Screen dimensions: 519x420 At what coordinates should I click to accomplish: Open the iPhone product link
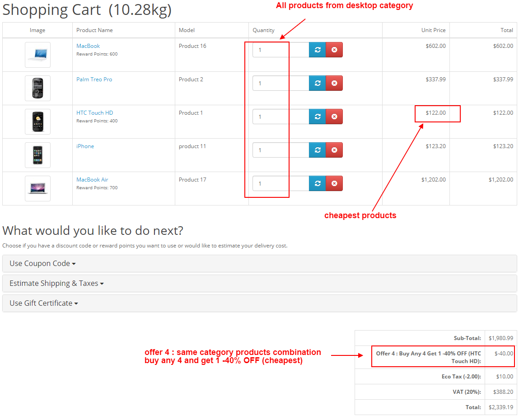click(x=85, y=146)
